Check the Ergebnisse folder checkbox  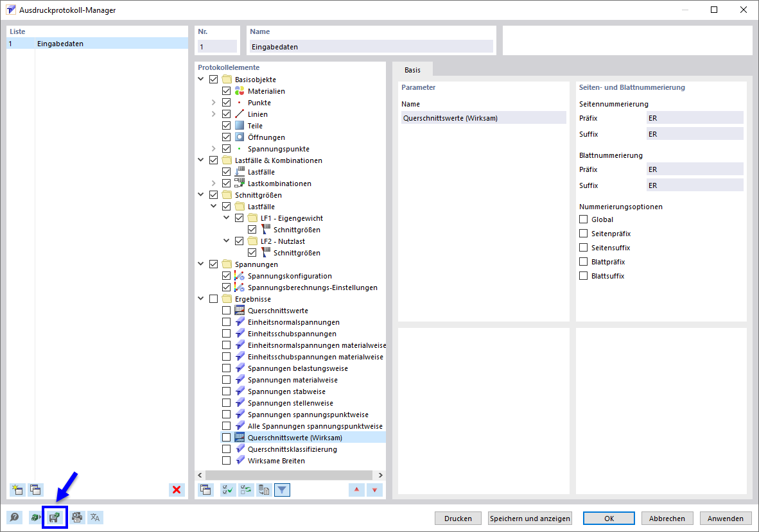[x=213, y=299]
